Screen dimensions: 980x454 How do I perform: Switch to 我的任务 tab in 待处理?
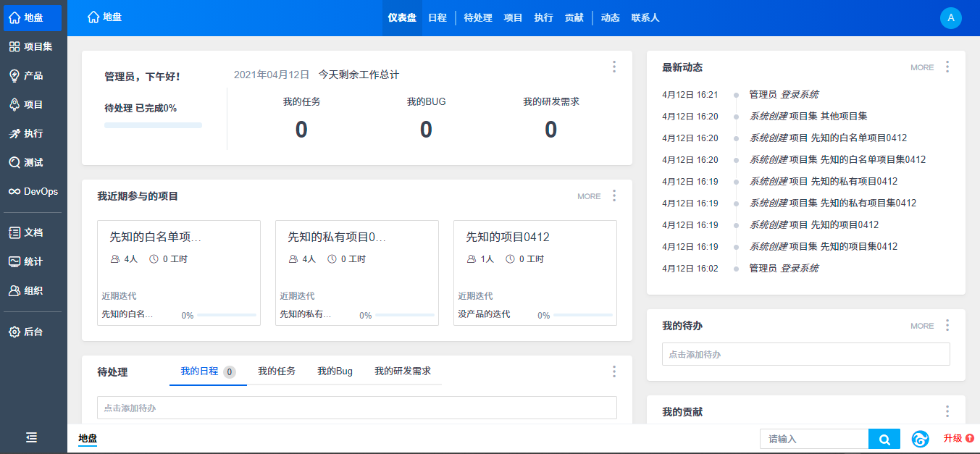click(x=277, y=371)
